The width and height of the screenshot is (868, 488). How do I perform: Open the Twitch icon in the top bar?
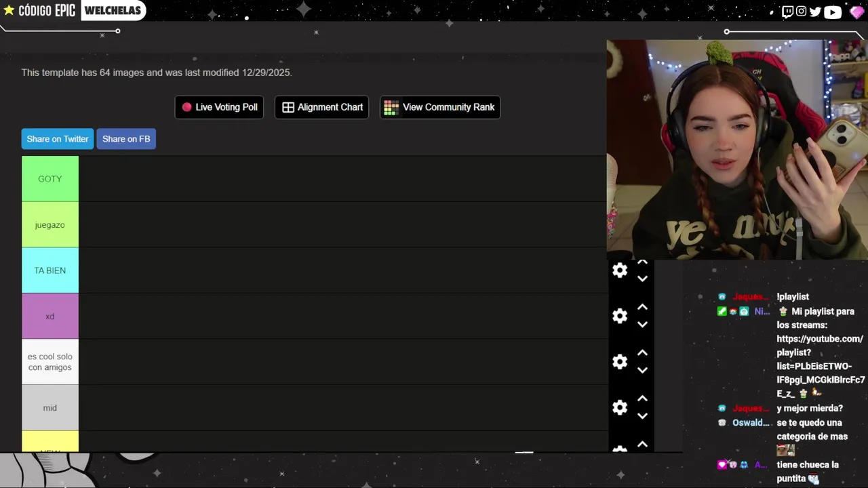787,12
